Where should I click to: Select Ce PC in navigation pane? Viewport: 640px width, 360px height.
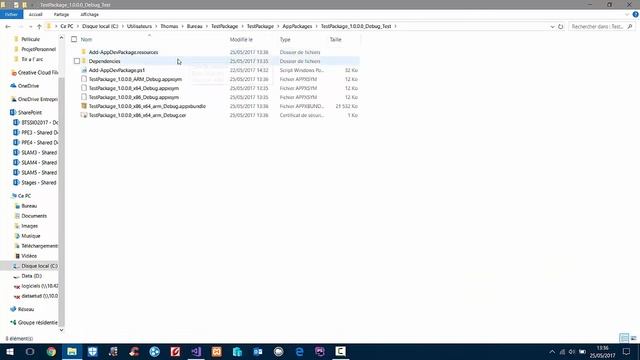[24, 196]
